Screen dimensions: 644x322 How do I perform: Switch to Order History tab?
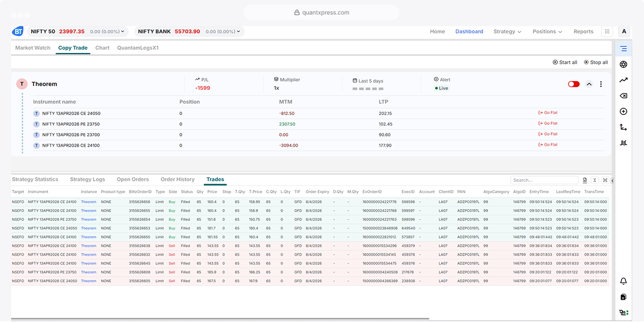[178, 179]
